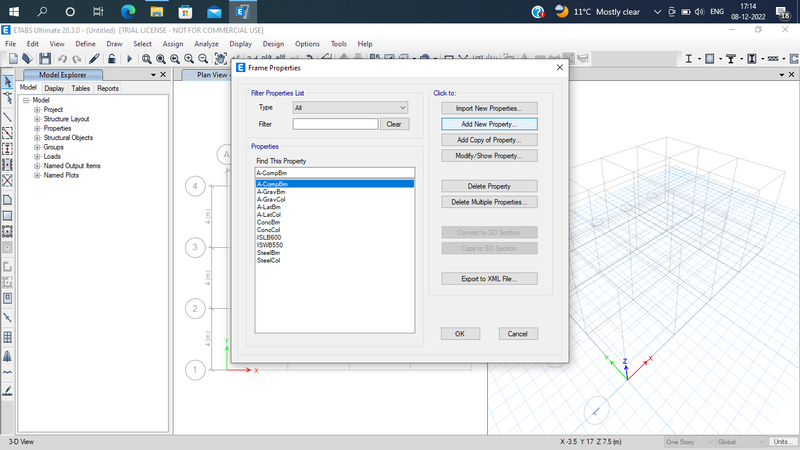Open Windows search from taskbar
The height and width of the screenshot is (450, 800).
[42, 11]
